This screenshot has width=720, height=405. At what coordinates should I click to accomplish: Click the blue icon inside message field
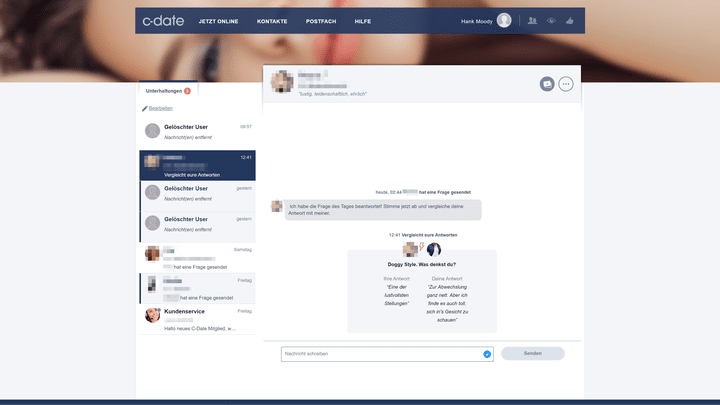click(x=487, y=354)
